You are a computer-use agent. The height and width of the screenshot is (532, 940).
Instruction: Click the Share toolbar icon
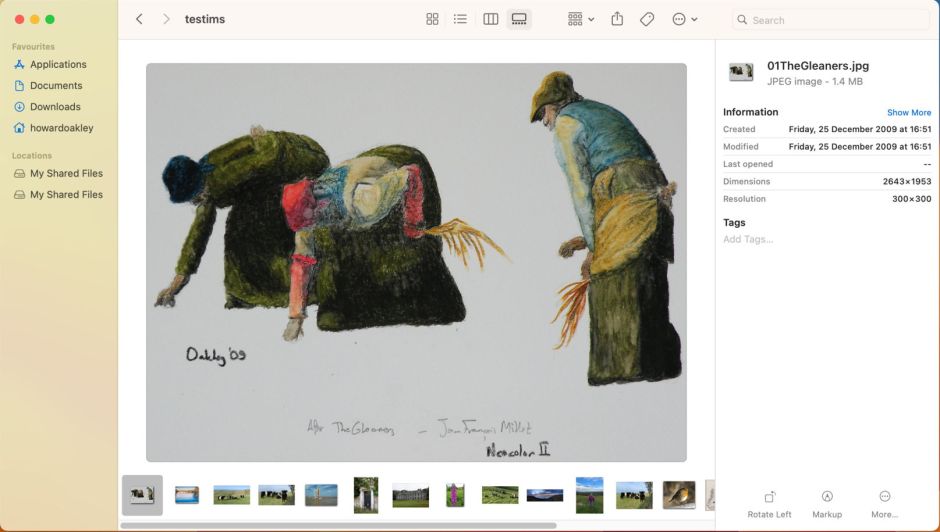pyautogui.click(x=617, y=19)
